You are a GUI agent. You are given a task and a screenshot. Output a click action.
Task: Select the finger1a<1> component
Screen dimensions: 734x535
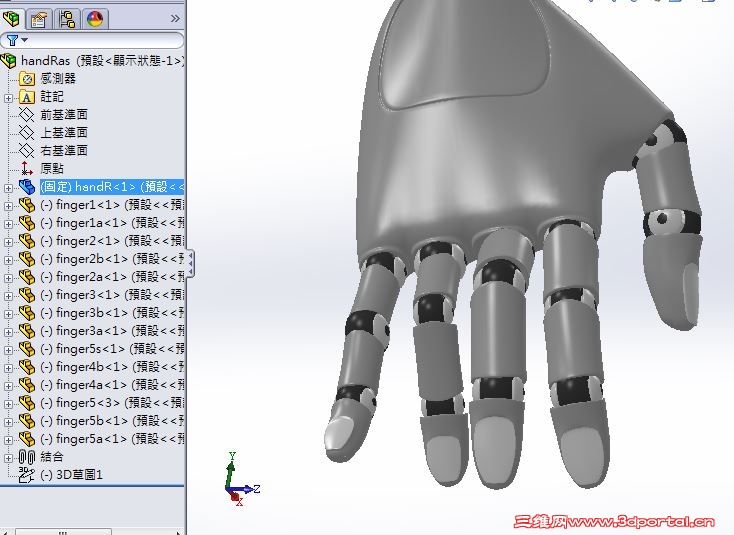click(112, 223)
